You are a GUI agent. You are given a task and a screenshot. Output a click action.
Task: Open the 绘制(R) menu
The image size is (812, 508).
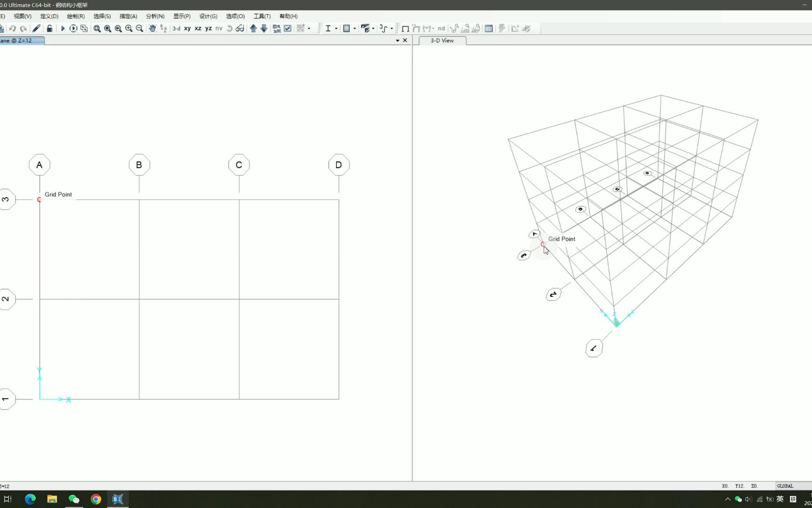(76, 16)
